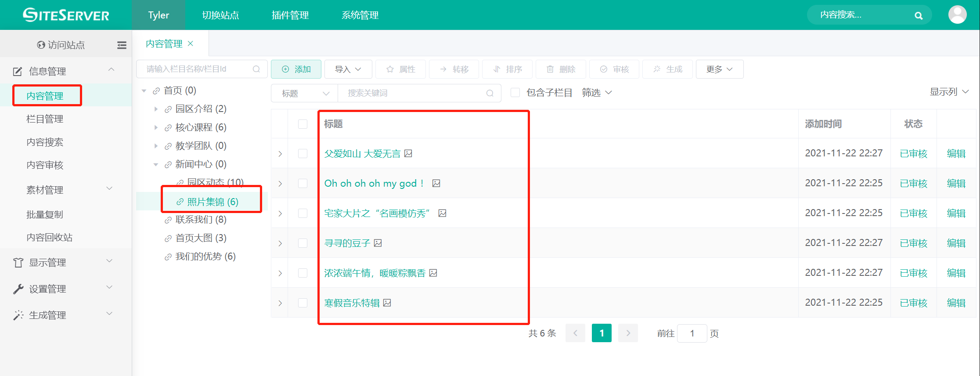Tick checkbox for Oh oh oh oh my god row
Image resolution: width=980 pixels, height=376 pixels.
303,183
